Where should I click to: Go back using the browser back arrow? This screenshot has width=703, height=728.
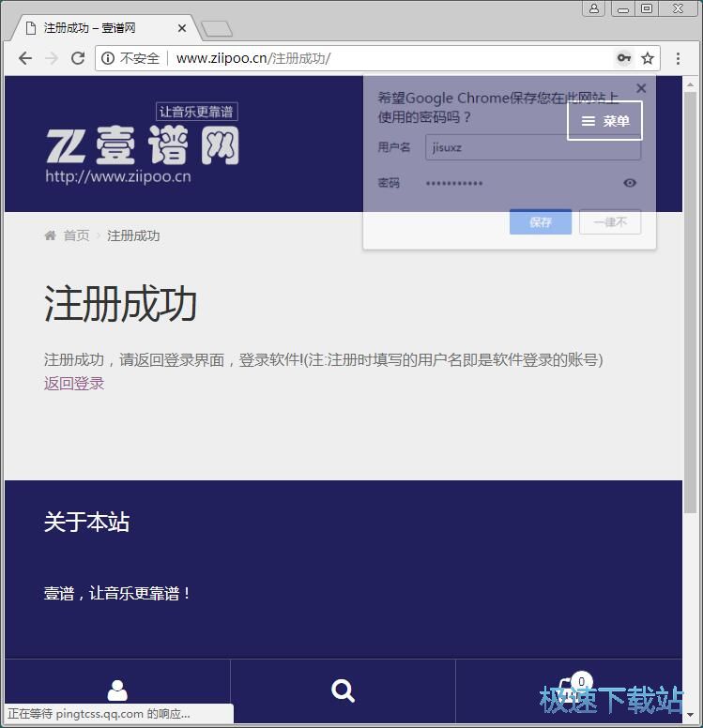[x=25, y=58]
